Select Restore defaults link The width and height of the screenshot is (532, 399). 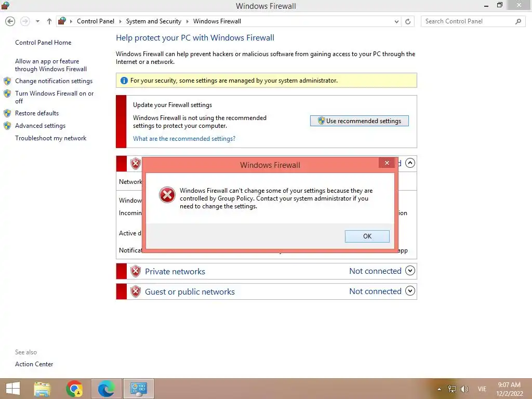pos(37,113)
